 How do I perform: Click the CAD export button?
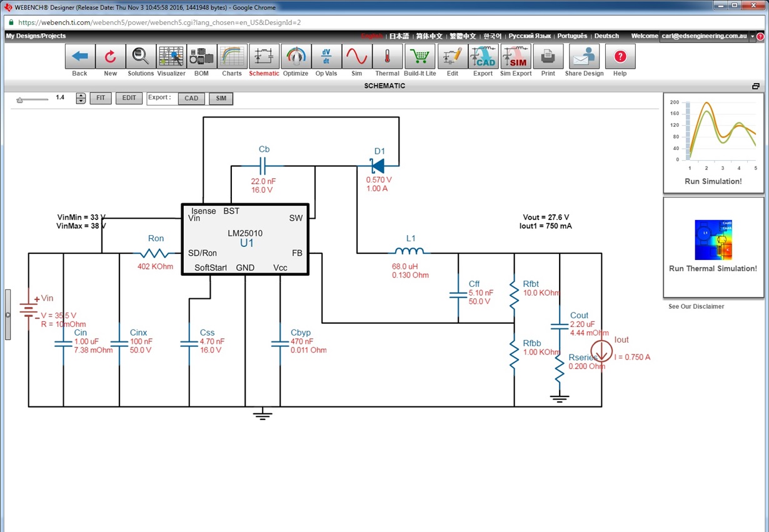pyautogui.click(x=191, y=98)
